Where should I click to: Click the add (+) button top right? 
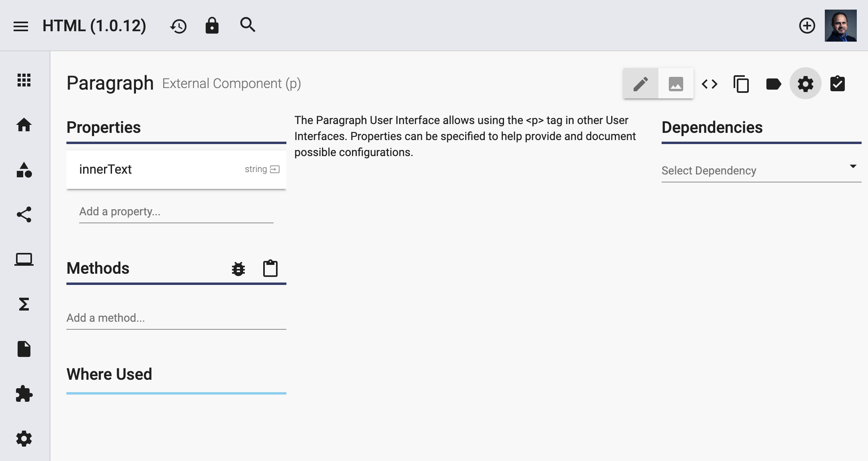pyautogui.click(x=807, y=26)
